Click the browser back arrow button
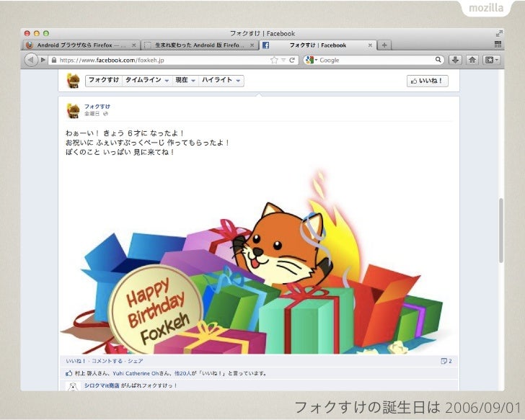525x420 pixels. tap(31, 61)
